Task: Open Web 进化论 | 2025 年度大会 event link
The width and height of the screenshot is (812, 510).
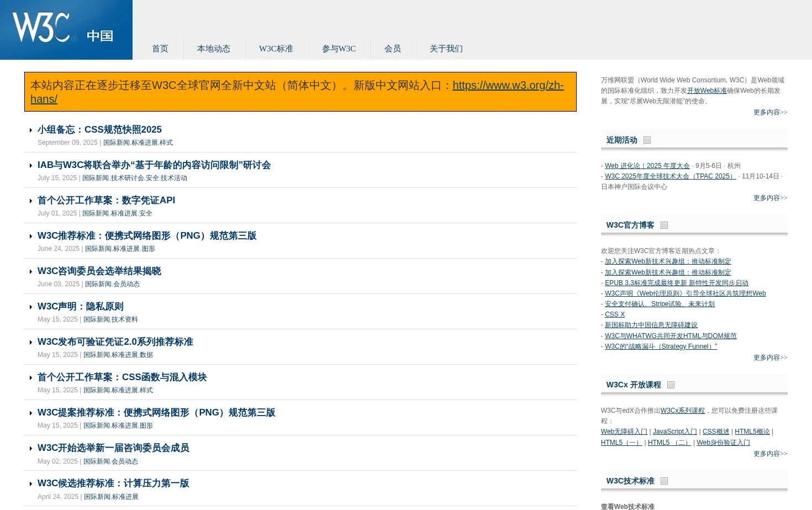Action: [647, 166]
